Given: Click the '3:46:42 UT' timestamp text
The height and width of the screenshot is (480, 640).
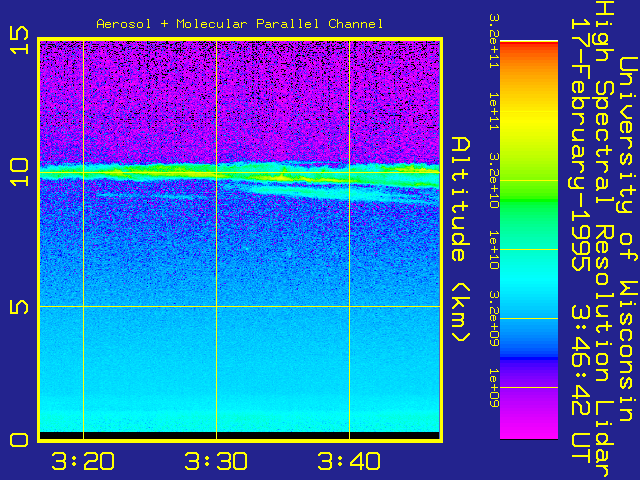Looking at the screenshot, I should [580, 382].
